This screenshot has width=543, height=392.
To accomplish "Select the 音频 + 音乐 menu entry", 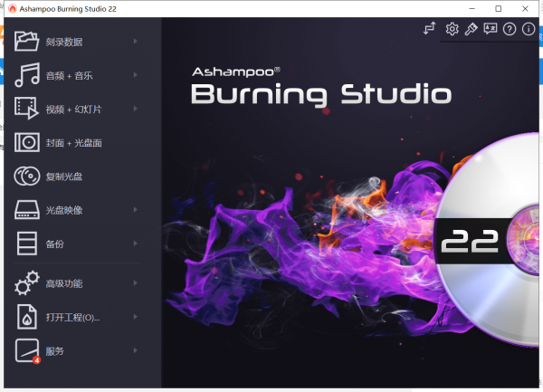I will coord(70,75).
